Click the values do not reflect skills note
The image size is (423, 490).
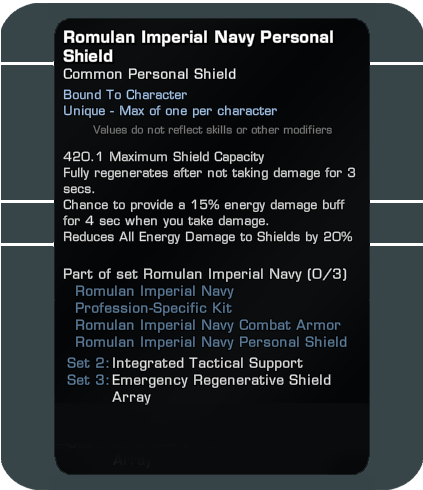212,130
